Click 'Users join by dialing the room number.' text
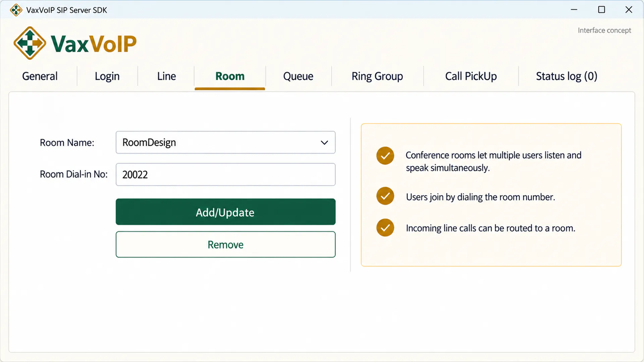Viewport: 644px width, 362px height. [x=480, y=197]
